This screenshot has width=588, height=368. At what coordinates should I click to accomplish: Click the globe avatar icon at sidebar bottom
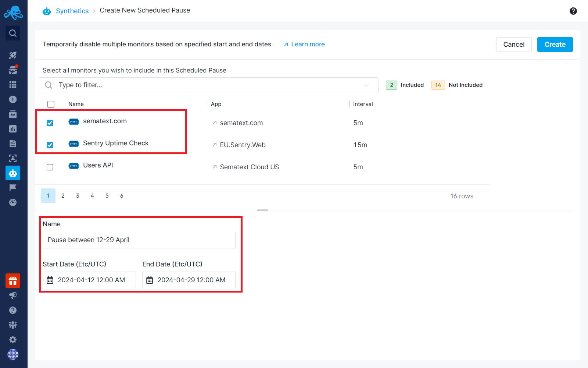coord(13,354)
